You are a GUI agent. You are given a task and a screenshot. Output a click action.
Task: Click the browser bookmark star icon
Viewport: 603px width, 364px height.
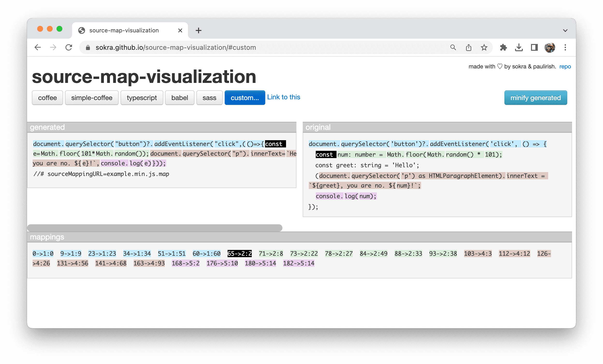click(484, 47)
